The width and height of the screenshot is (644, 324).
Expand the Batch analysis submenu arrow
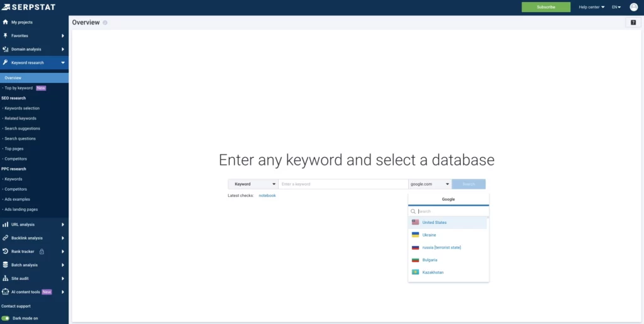pyautogui.click(x=63, y=265)
